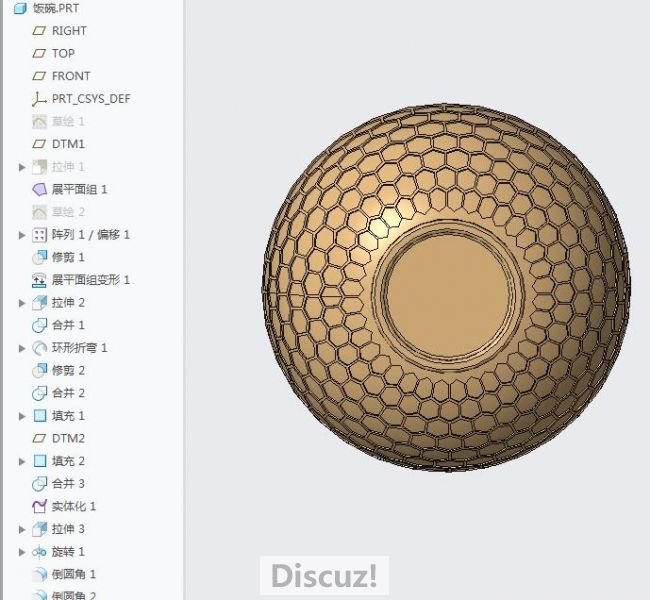Expand the 填充 2 feature node
Screen dimensions: 650x600
[x=22, y=461]
